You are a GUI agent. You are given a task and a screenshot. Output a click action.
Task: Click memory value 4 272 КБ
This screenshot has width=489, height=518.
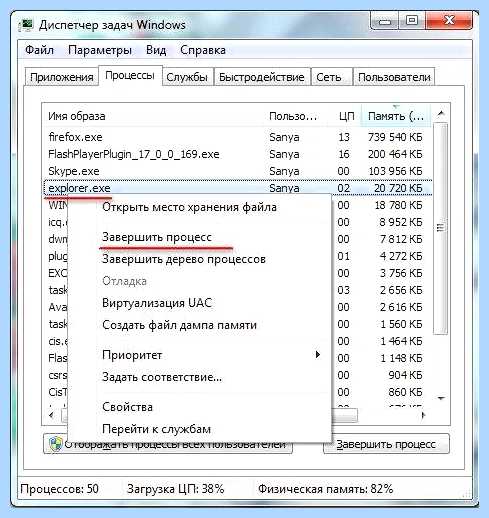coord(401,256)
